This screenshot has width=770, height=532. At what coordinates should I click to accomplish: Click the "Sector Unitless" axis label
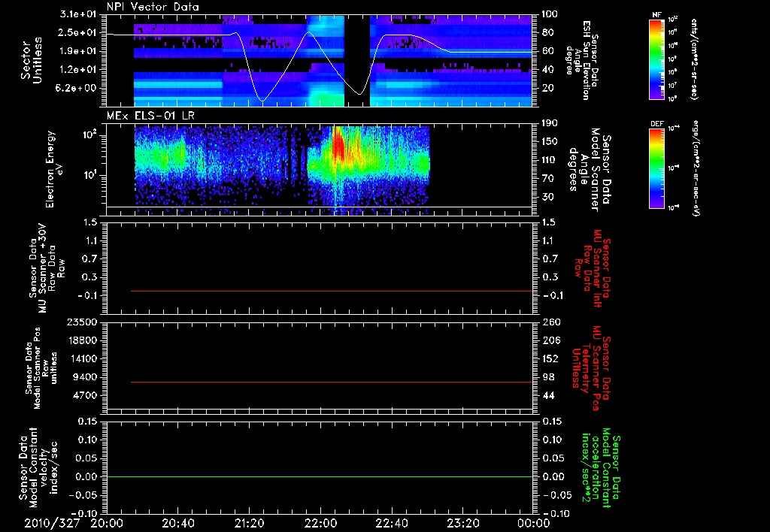click(31, 60)
